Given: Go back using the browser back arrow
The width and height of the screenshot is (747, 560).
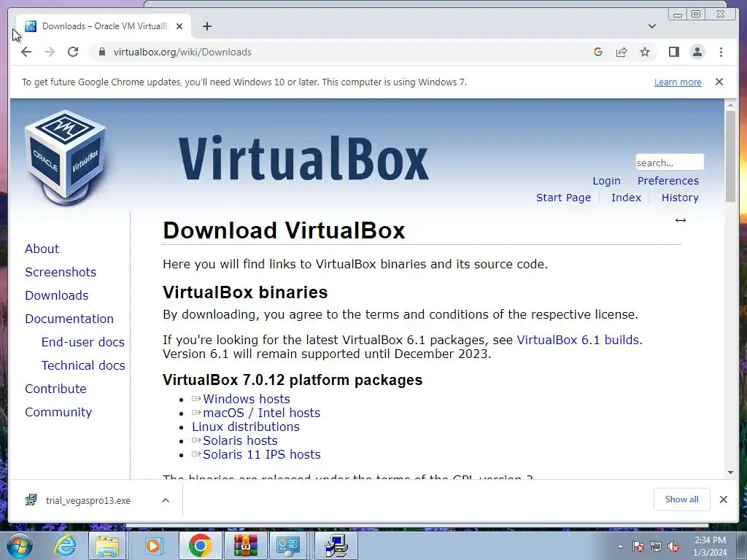Looking at the screenshot, I should tap(26, 52).
